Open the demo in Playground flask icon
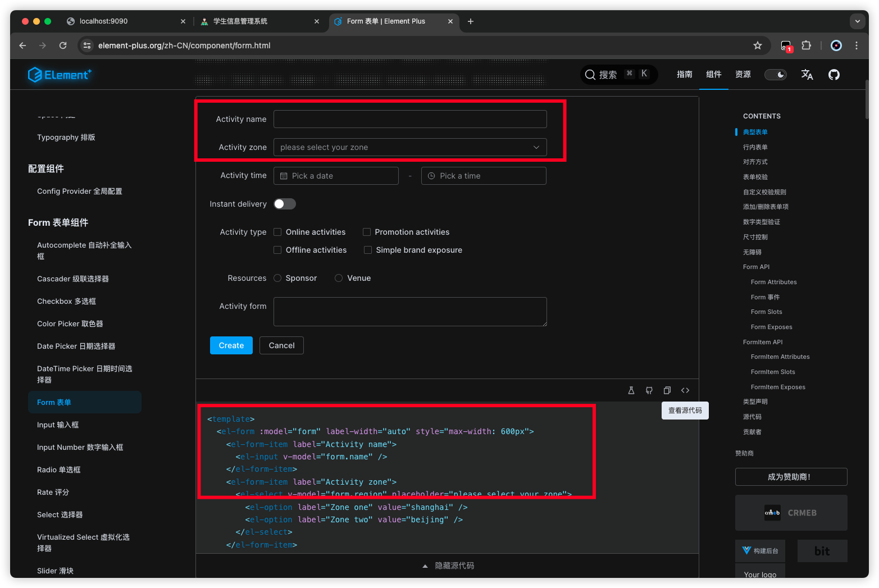879x588 pixels. click(631, 390)
